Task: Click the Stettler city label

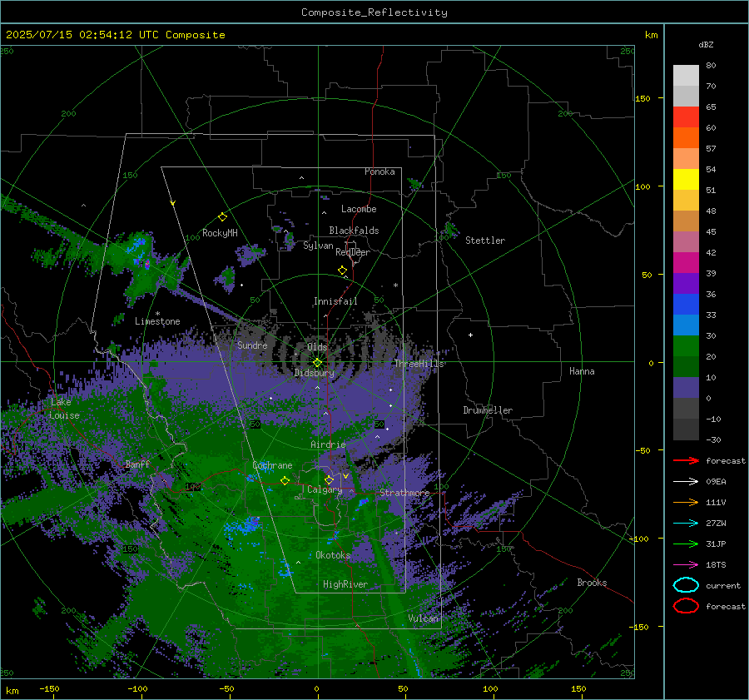Action: click(485, 241)
